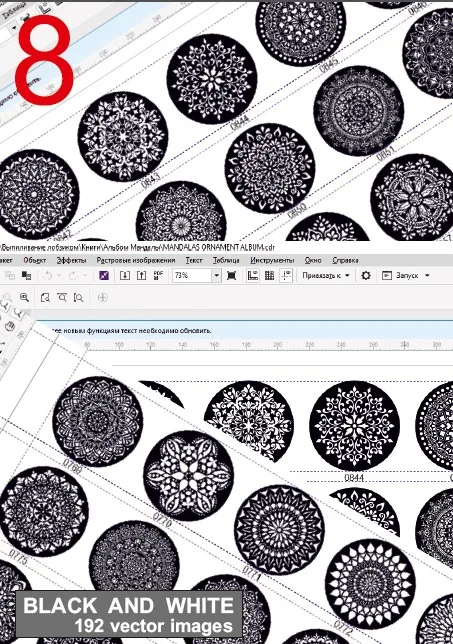This screenshot has height=644, width=453.
Task: Click the 0850 label in upper window
Action: pyautogui.click(x=297, y=211)
